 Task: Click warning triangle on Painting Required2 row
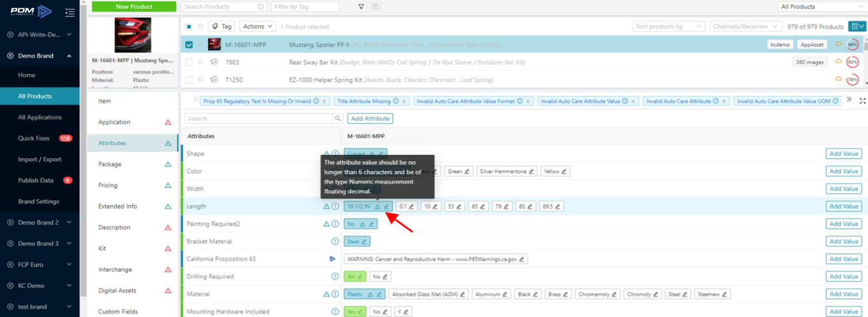[326, 224]
